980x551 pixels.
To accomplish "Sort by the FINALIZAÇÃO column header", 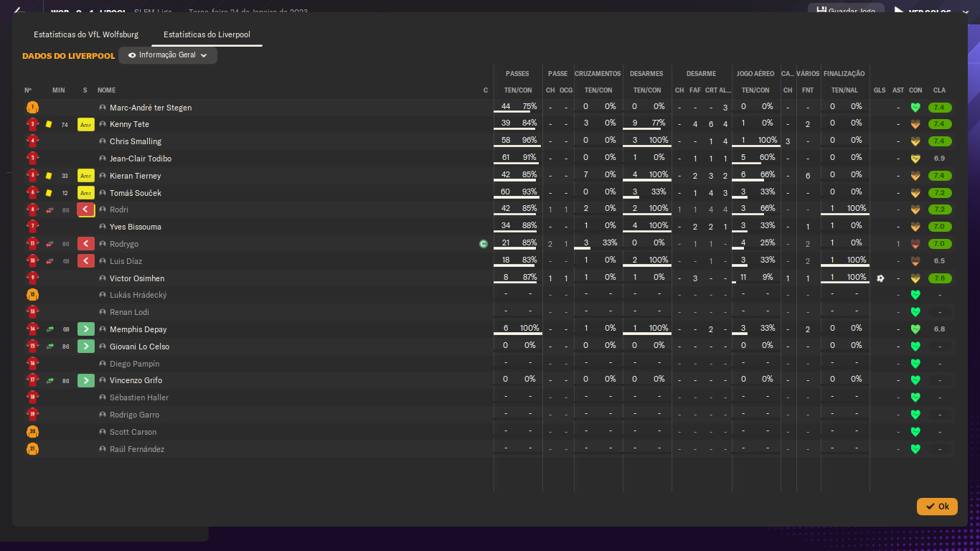I will coord(844,73).
